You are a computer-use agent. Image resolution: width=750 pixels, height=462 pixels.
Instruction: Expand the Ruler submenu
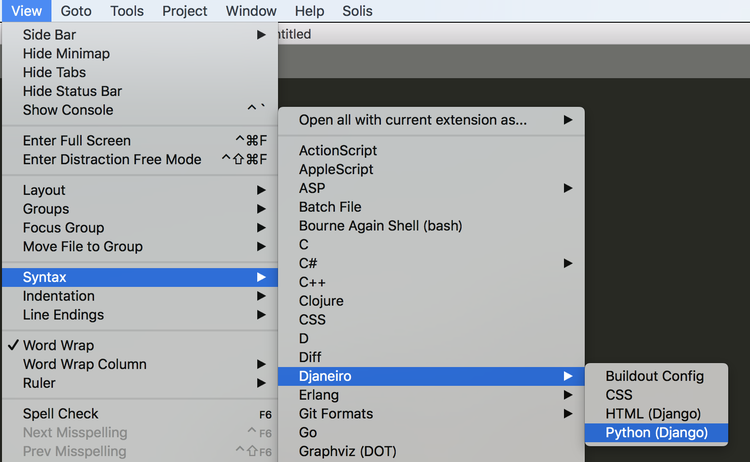coord(140,383)
